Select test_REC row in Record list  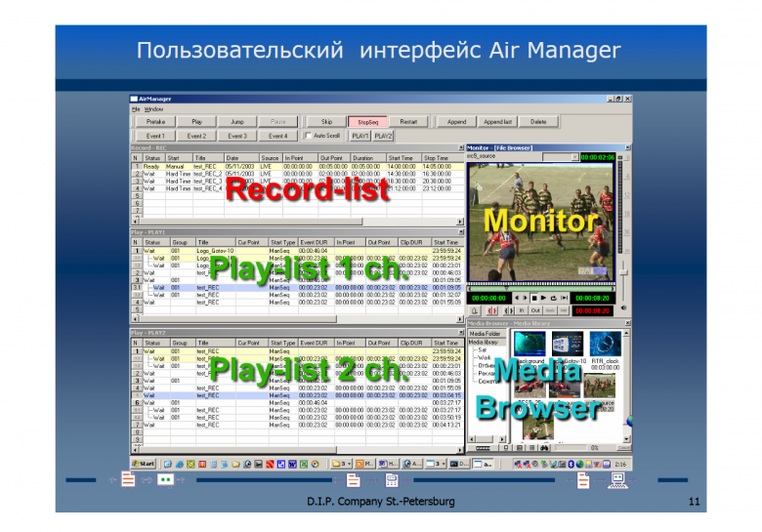coord(297,167)
